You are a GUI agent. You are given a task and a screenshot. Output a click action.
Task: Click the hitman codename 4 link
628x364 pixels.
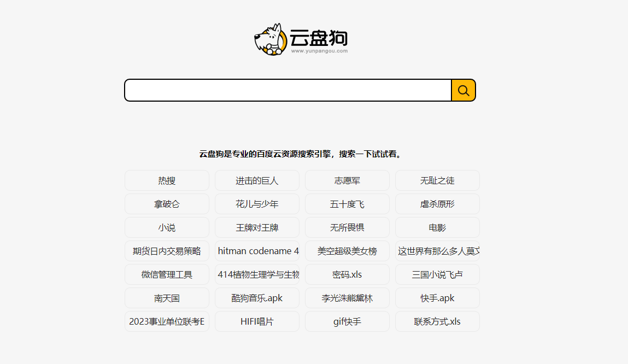(x=257, y=251)
